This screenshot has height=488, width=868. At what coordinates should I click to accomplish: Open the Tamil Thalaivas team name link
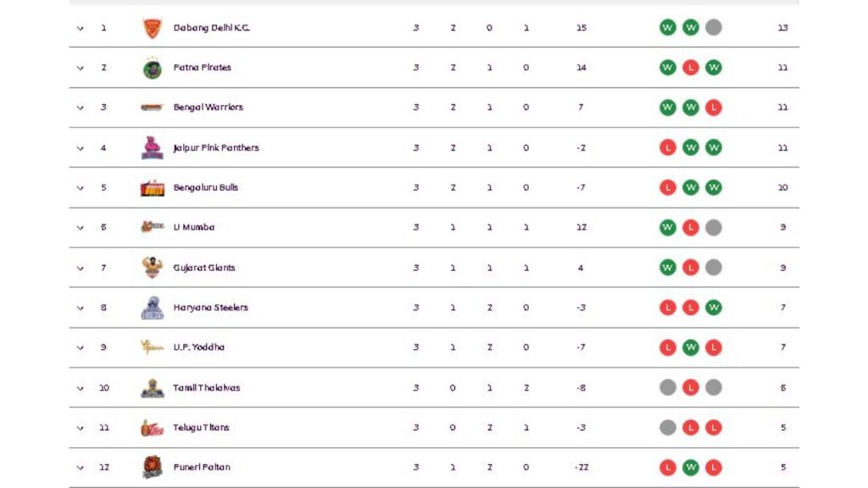point(207,388)
